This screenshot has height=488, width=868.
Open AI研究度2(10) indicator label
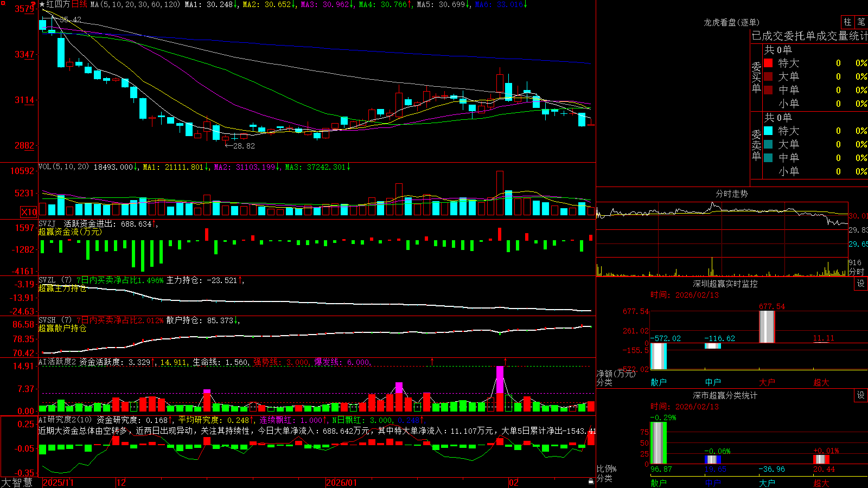pos(65,420)
